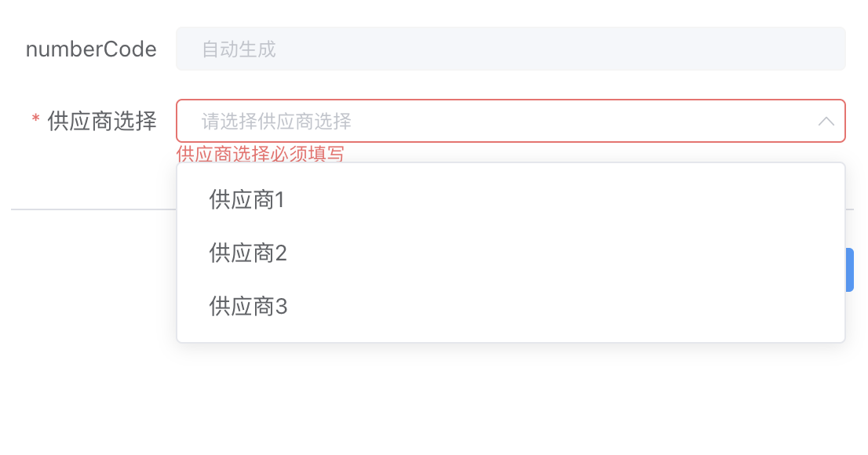Click the horizontal divider line left of dropdown

(x=93, y=209)
